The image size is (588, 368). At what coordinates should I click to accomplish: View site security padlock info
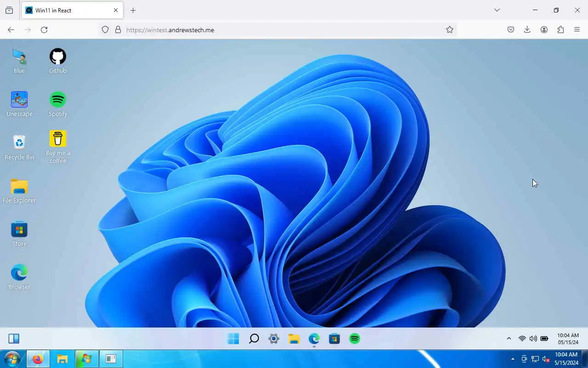[118, 29]
